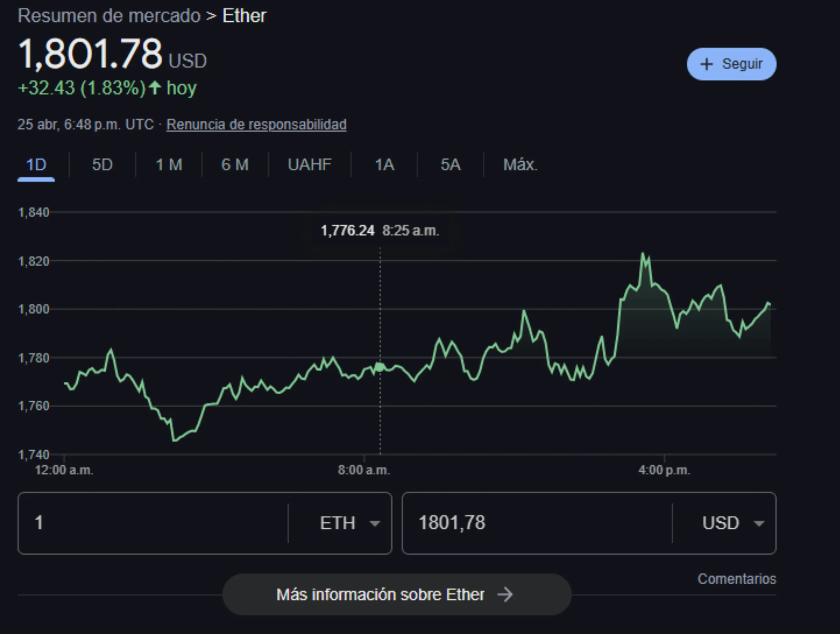Select the 1D time range tab

tap(36, 164)
